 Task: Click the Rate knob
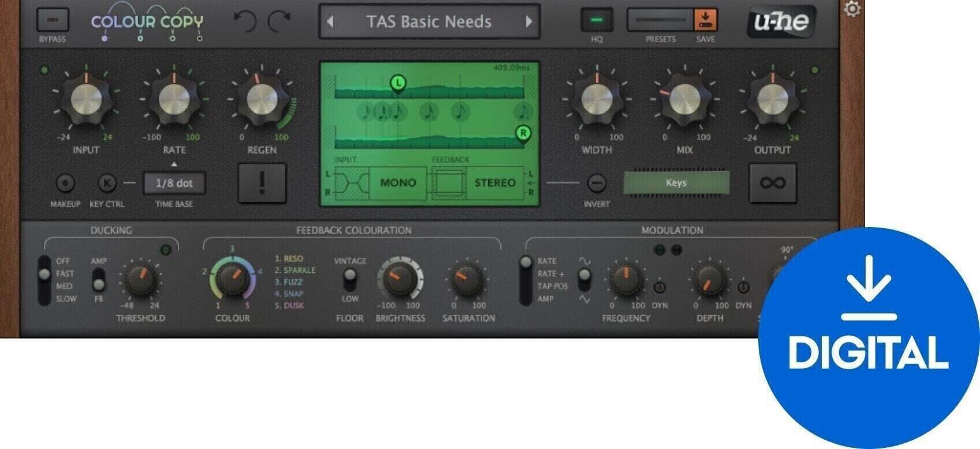174,99
